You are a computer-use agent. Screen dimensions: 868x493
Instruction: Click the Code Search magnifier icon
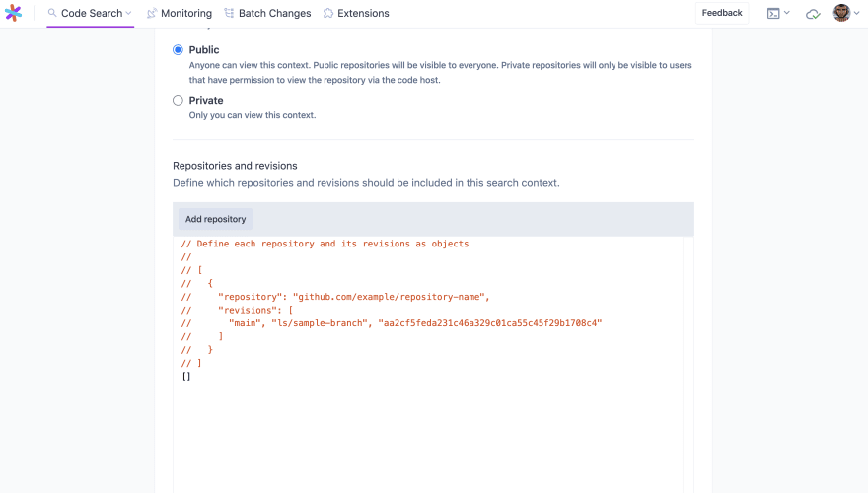coord(52,13)
